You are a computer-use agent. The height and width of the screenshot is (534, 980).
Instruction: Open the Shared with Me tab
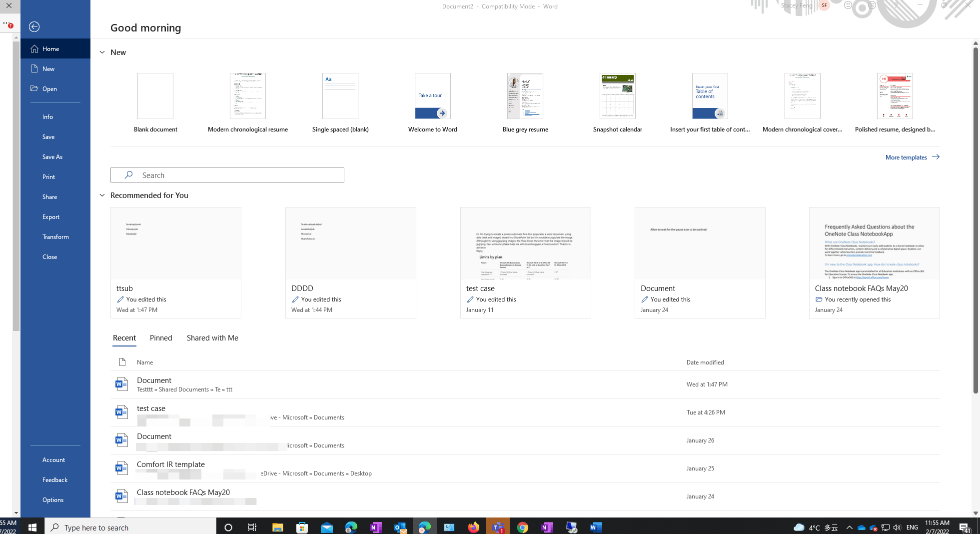tap(212, 338)
